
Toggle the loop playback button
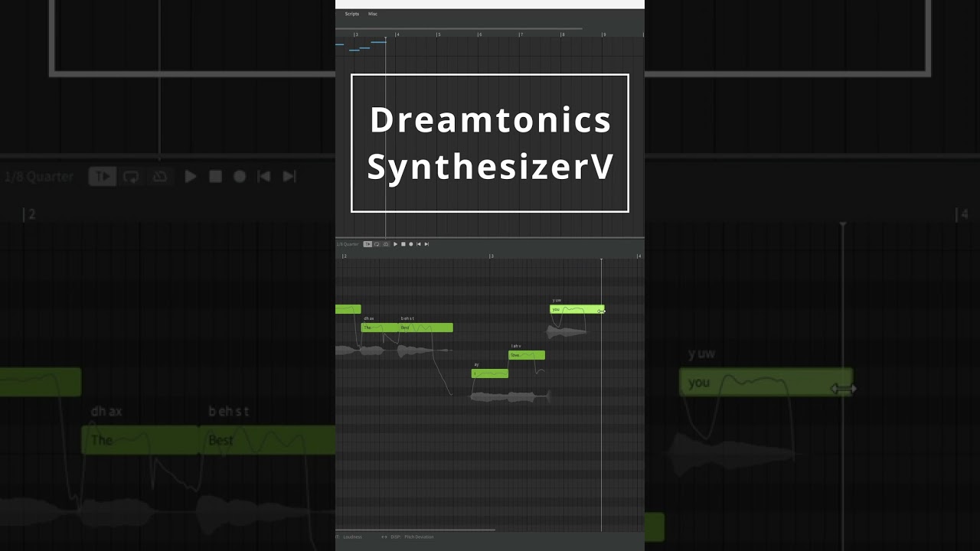(x=377, y=244)
